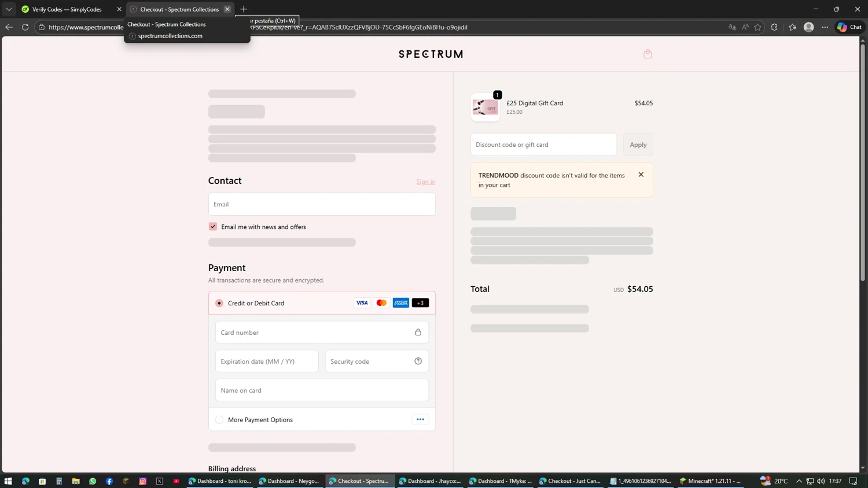Open the Windows Start menu
The height and width of the screenshot is (488, 868).
point(8,481)
